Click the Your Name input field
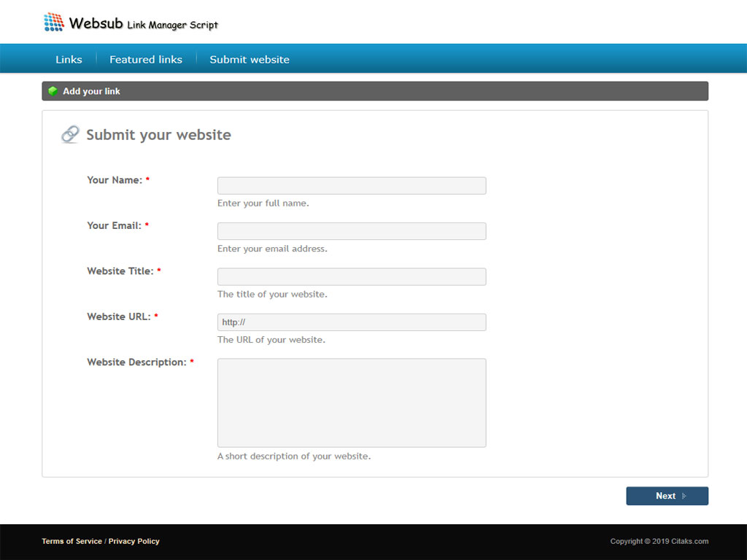 pyautogui.click(x=351, y=185)
